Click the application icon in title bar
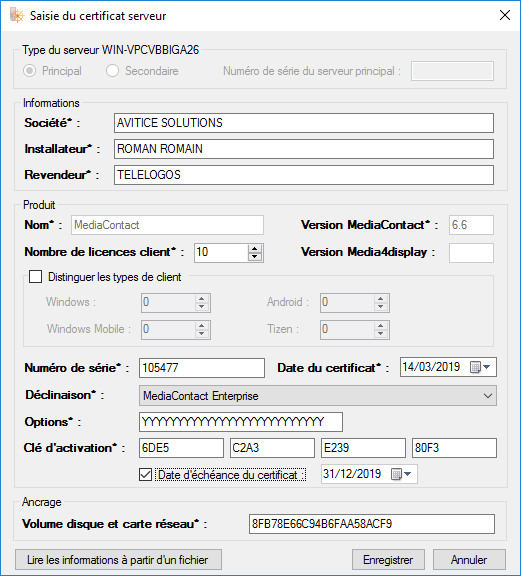The height and width of the screenshot is (576, 521). tap(17, 15)
